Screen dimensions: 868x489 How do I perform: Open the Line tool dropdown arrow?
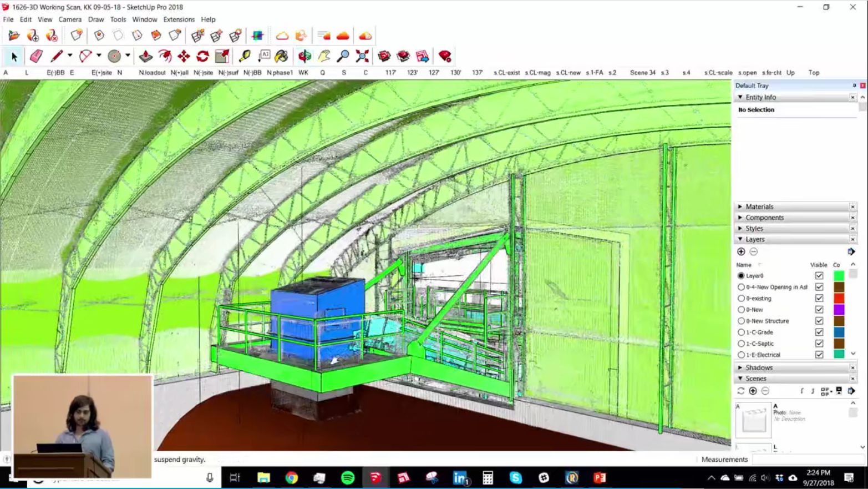70,56
